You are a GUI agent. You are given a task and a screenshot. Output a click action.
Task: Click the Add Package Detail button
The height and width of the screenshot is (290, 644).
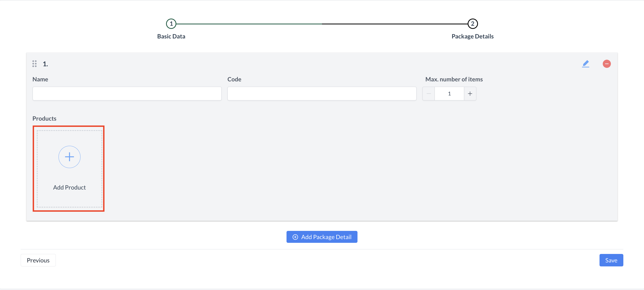tap(322, 237)
